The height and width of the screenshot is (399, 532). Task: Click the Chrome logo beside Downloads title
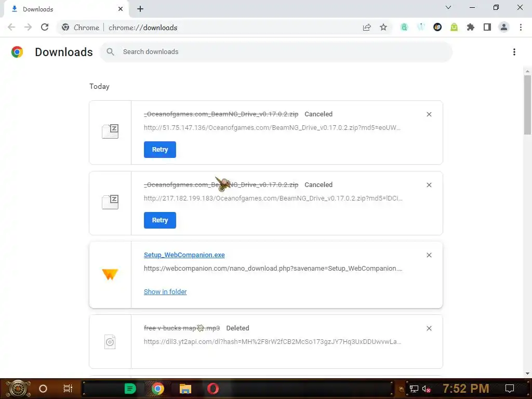(x=17, y=52)
